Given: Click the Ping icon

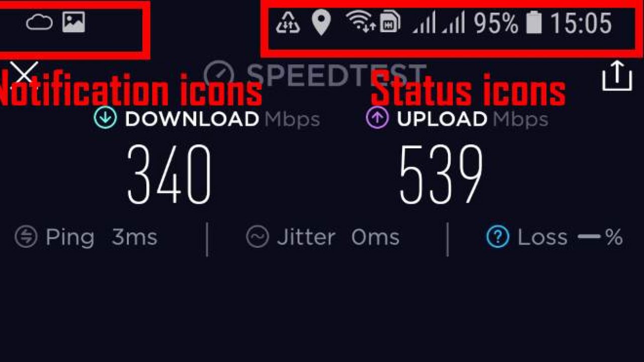Looking at the screenshot, I should click(x=26, y=237).
